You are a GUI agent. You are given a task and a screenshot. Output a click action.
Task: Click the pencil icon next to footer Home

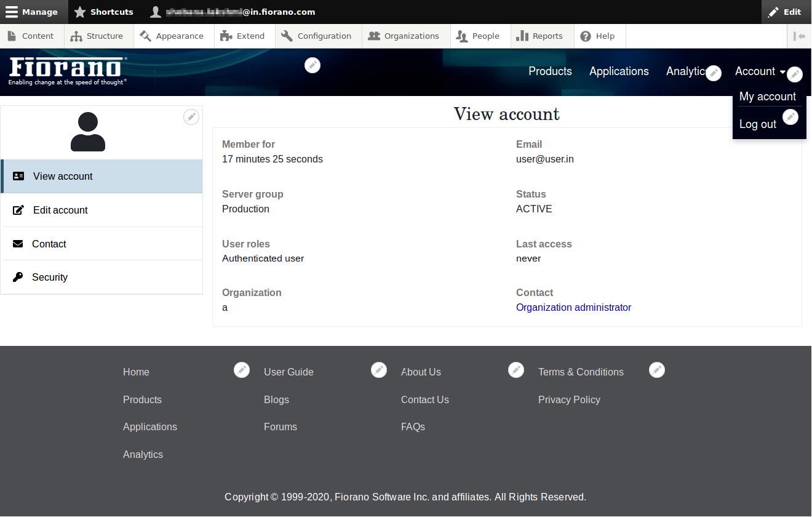242,370
